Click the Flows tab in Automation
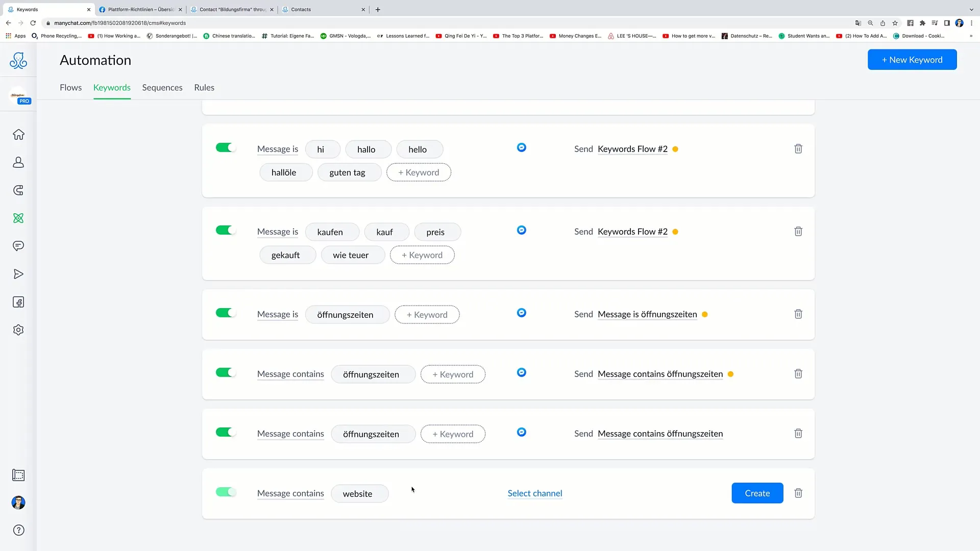The width and height of the screenshot is (980, 551). point(70,87)
